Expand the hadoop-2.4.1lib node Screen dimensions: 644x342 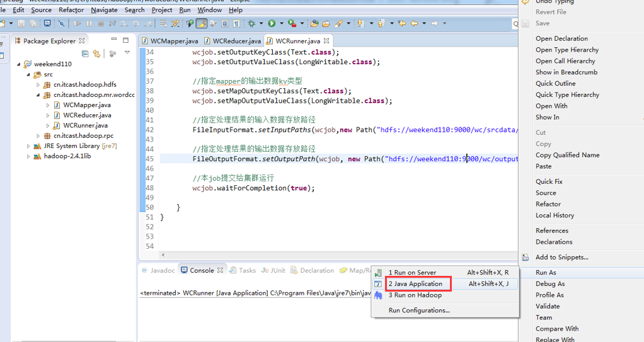tap(28, 156)
